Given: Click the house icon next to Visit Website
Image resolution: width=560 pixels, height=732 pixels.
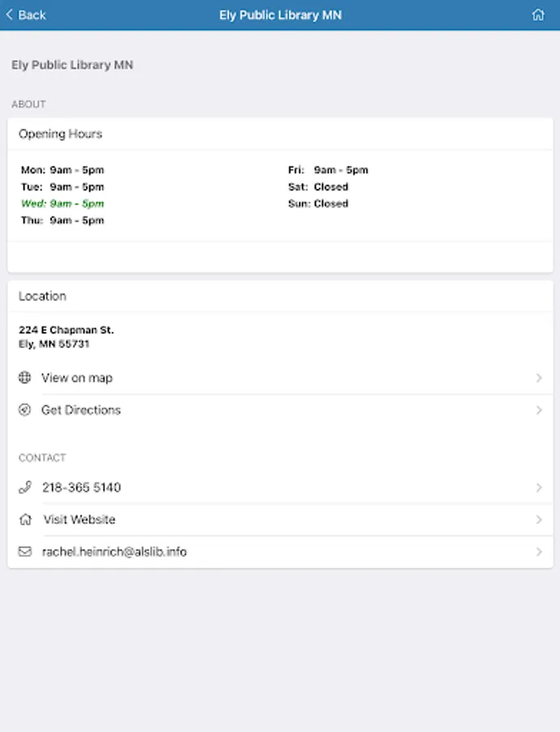Looking at the screenshot, I should pos(25,520).
